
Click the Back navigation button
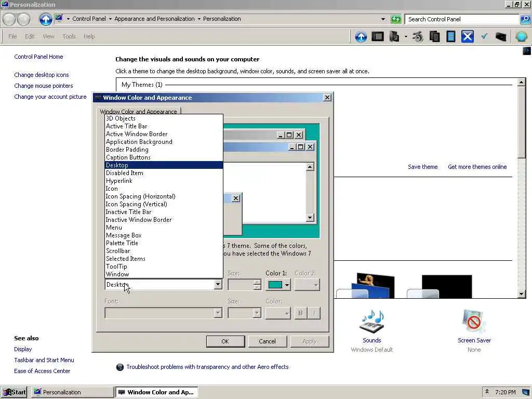[9, 19]
